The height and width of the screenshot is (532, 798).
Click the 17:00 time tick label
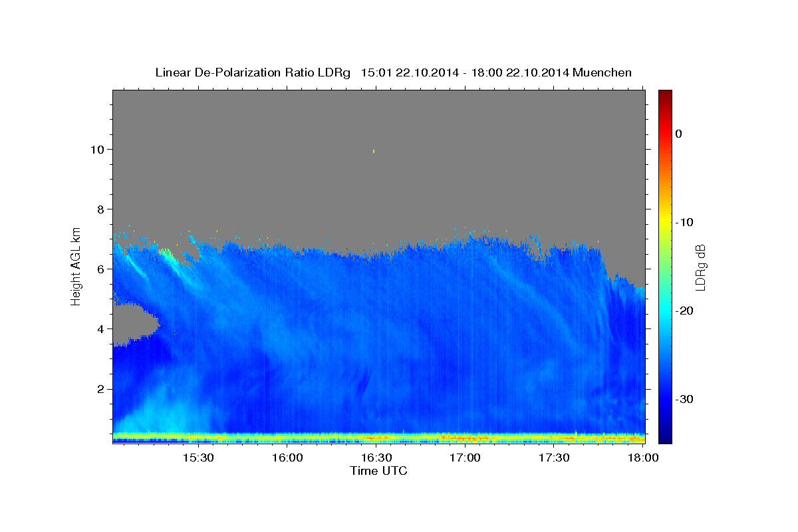465,458
